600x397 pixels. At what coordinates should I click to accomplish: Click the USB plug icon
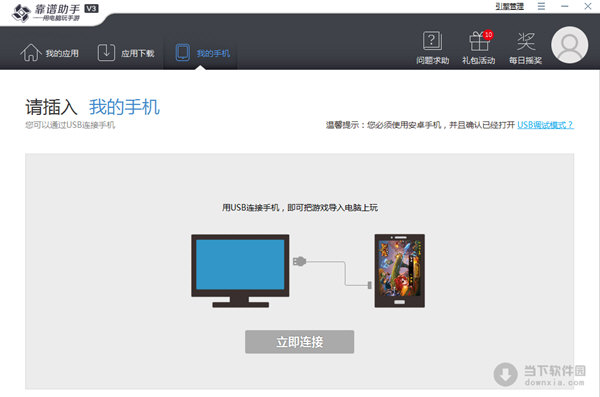[x=300, y=261]
